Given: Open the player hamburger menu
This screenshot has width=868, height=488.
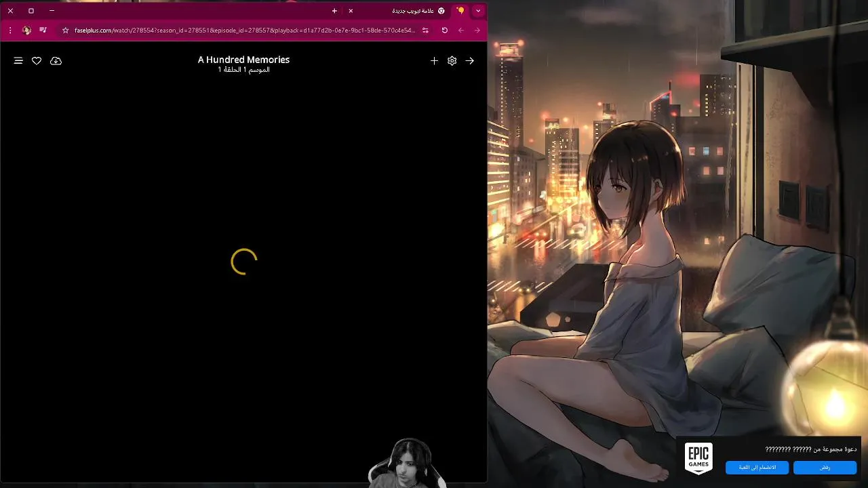Looking at the screenshot, I should pos(18,61).
